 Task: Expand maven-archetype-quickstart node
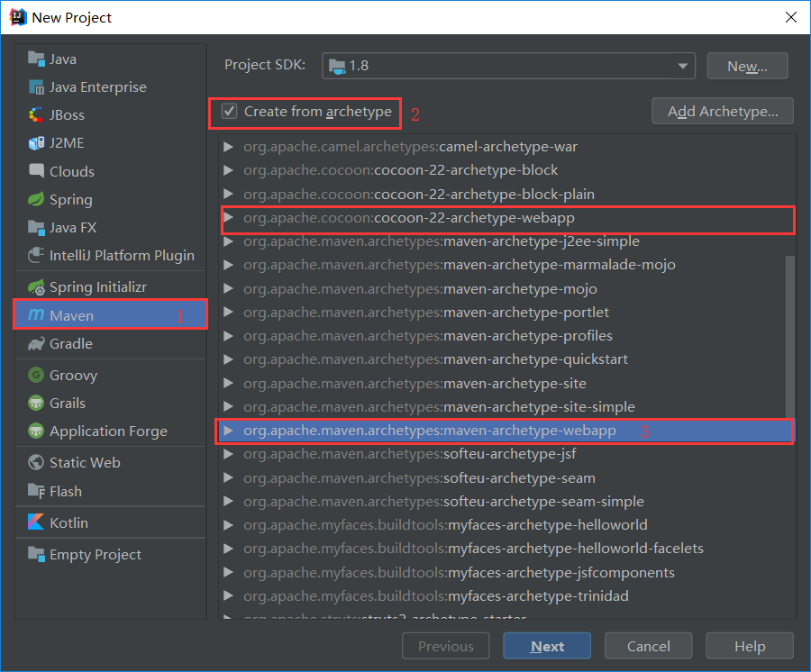(x=228, y=359)
